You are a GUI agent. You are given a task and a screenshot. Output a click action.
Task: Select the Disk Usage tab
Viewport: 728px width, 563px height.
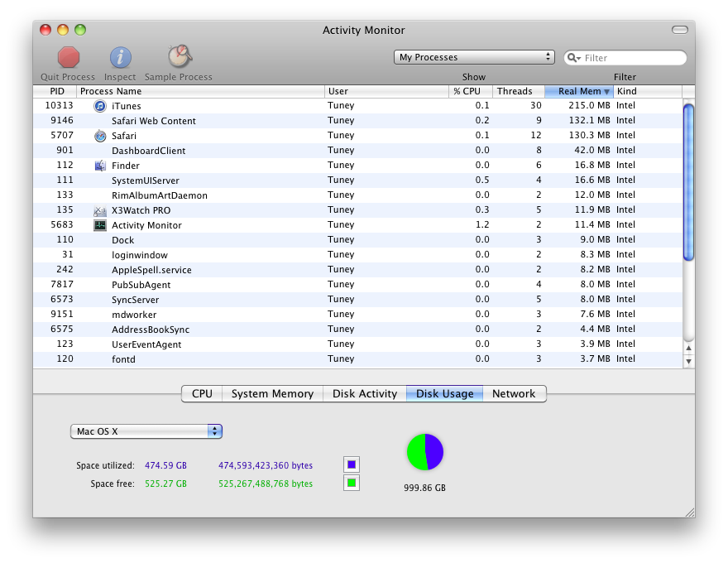445,394
